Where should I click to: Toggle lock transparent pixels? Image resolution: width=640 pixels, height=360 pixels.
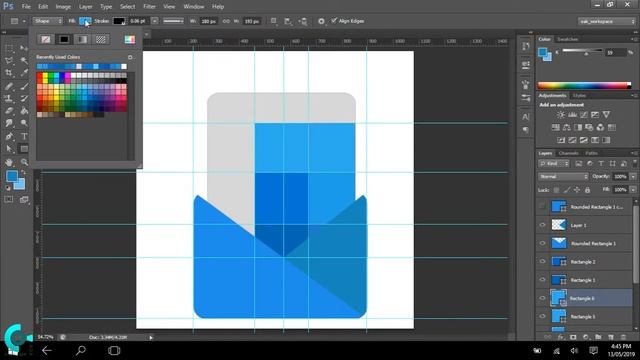[x=556, y=190]
